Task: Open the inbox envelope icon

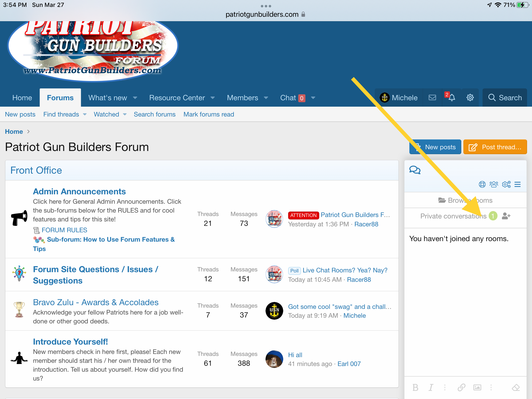Action: (432, 98)
